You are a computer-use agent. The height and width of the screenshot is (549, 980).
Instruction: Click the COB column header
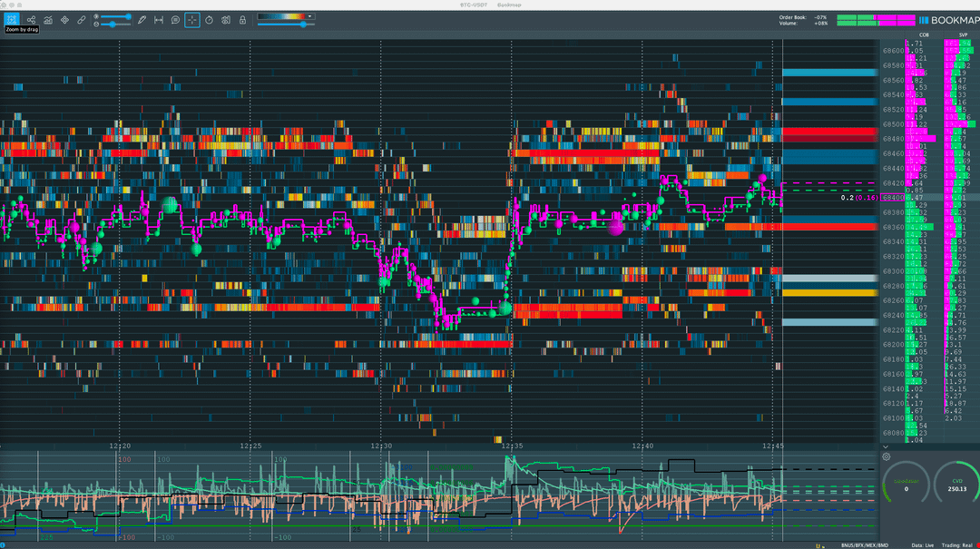coord(923,34)
